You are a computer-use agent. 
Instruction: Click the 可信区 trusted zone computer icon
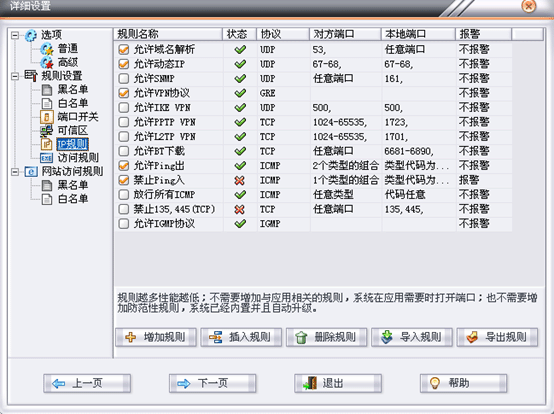click(x=46, y=131)
